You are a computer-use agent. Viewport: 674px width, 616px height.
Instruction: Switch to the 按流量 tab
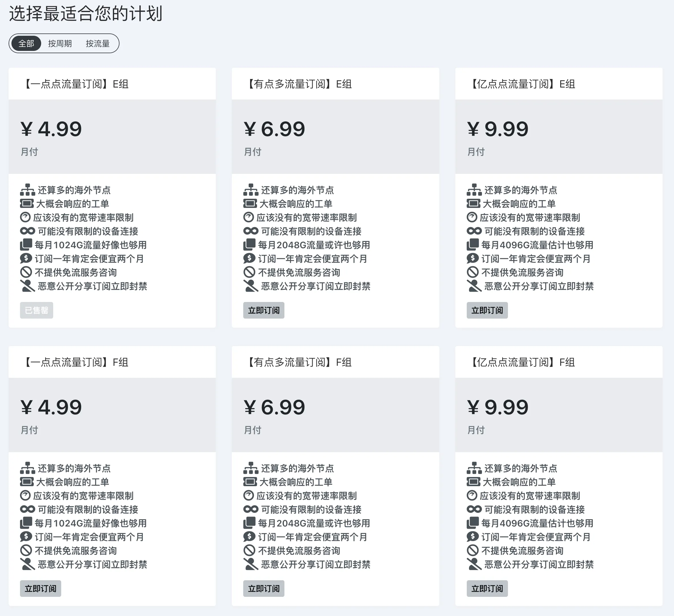tap(98, 43)
